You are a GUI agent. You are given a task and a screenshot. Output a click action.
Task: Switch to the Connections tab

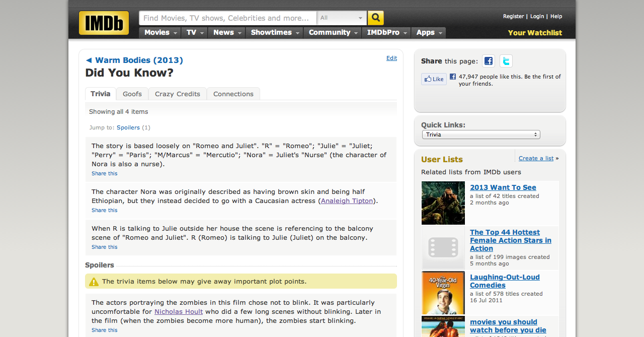[233, 94]
